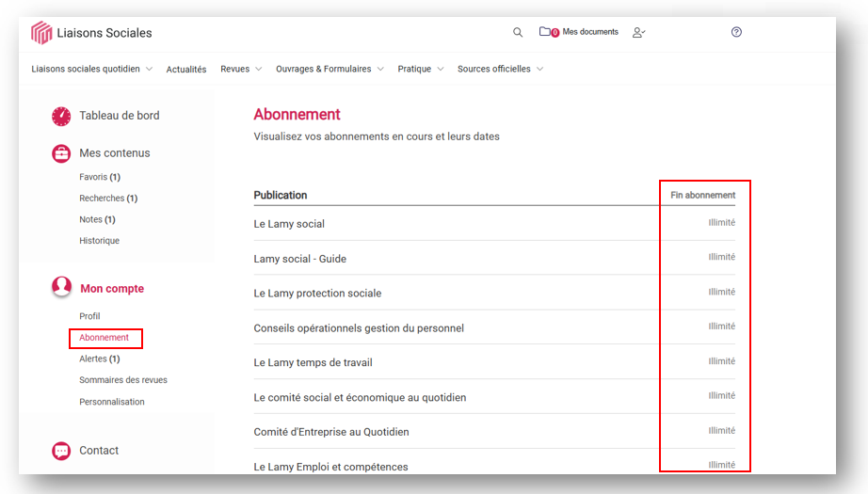Open Mes contenus section
868x494 pixels.
tap(115, 153)
